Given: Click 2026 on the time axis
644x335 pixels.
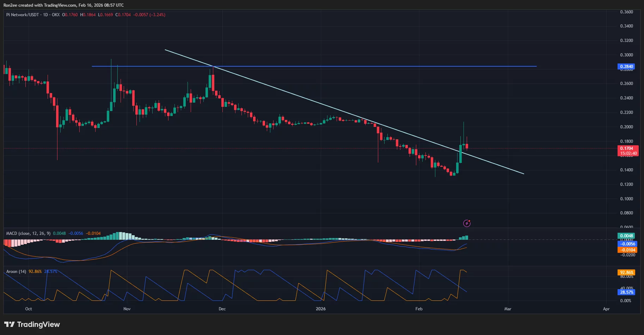Looking at the screenshot, I should pyautogui.click(x=321, y=309).
